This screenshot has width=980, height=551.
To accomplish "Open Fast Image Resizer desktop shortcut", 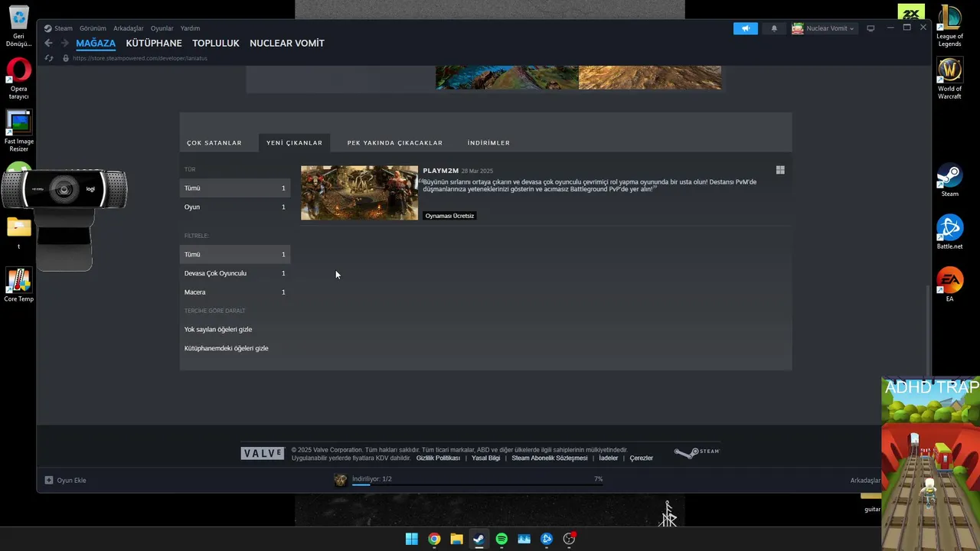I will [18, 132].
